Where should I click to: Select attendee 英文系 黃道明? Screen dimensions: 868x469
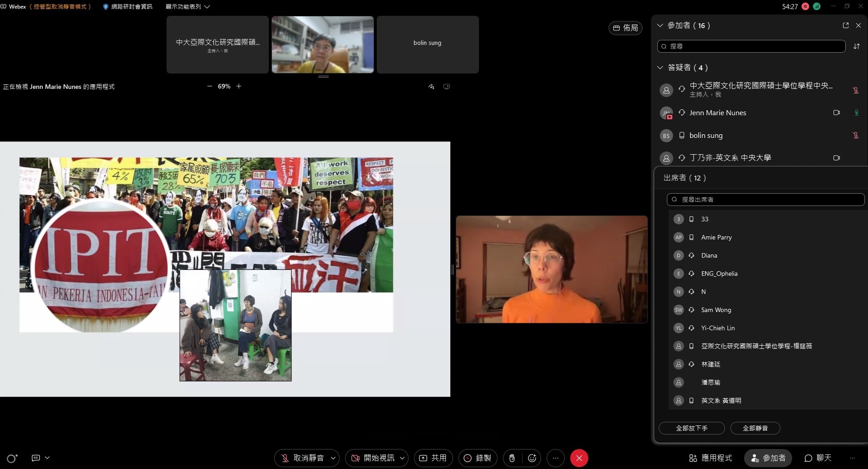pos(767,401)
